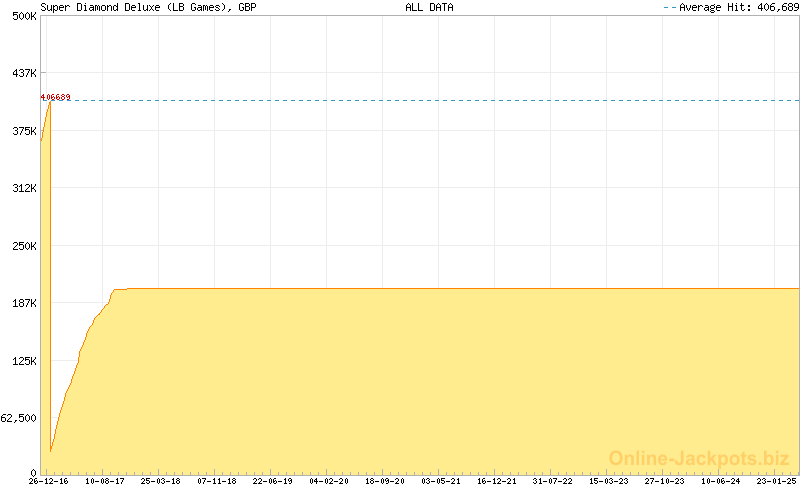The height and width of the screenshot is (490, 800).
Task: Click the 07-11-18 date label
Action: click(217, 481)
